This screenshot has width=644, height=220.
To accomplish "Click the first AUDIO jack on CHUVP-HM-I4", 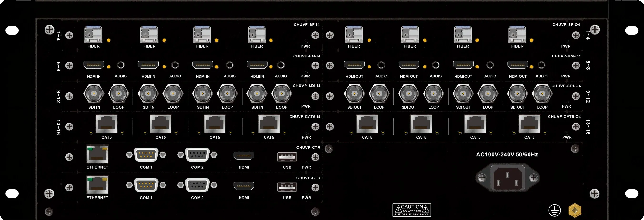I will 121,65.
